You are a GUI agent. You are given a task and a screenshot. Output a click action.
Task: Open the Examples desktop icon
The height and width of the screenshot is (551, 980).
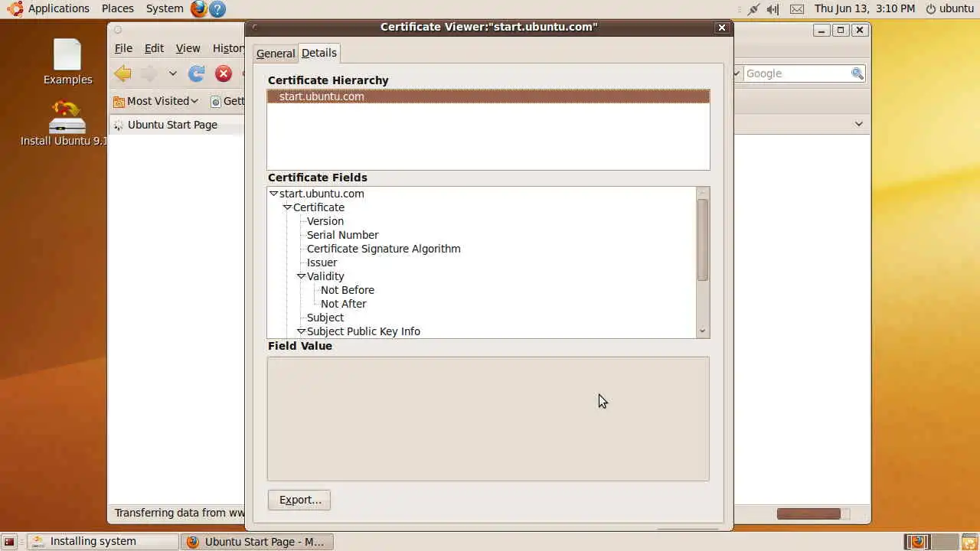[67, 62]
